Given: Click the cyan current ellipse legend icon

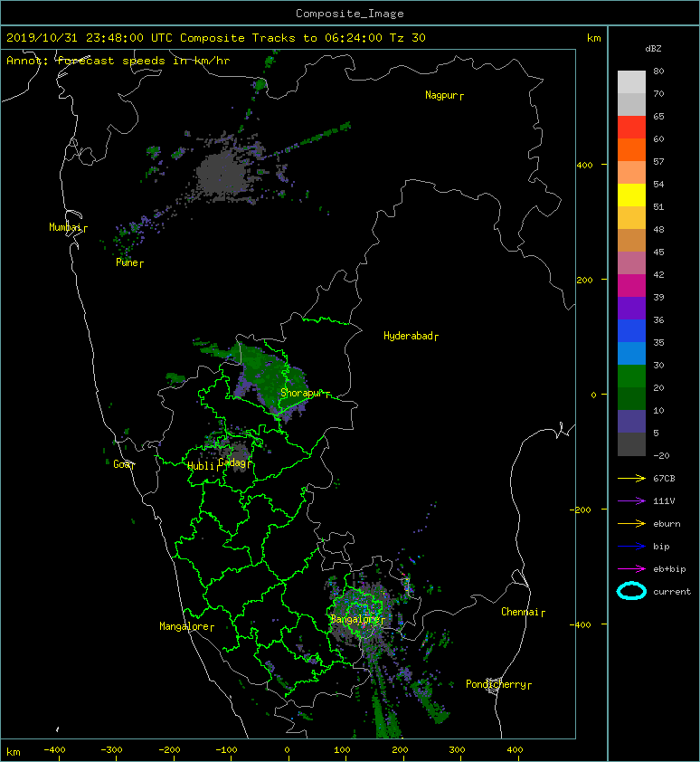Looking at the screenshot, I should [631, 591].
